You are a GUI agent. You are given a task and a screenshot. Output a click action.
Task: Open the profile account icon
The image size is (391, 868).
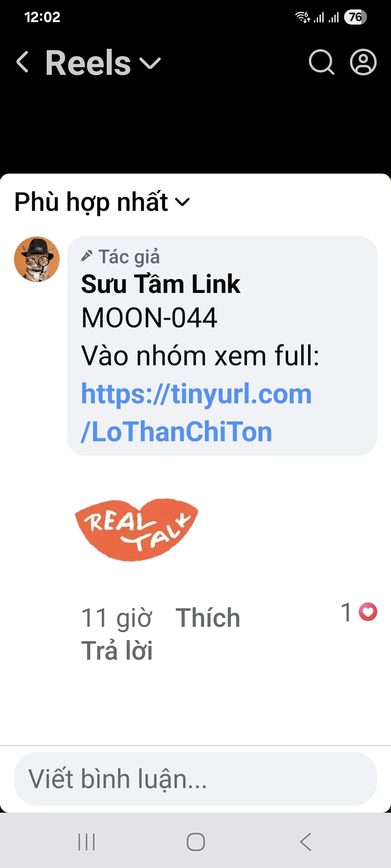(363, 62)
